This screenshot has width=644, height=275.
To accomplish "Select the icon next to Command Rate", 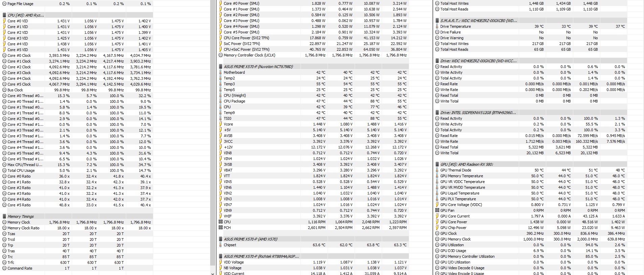I will pos(4,268).
